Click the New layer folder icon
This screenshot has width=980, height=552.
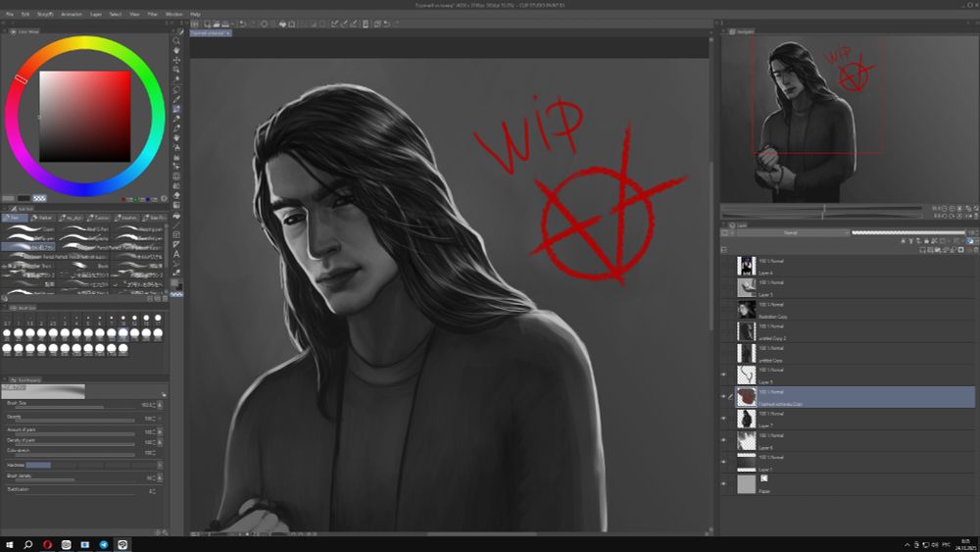click(938, 249)
